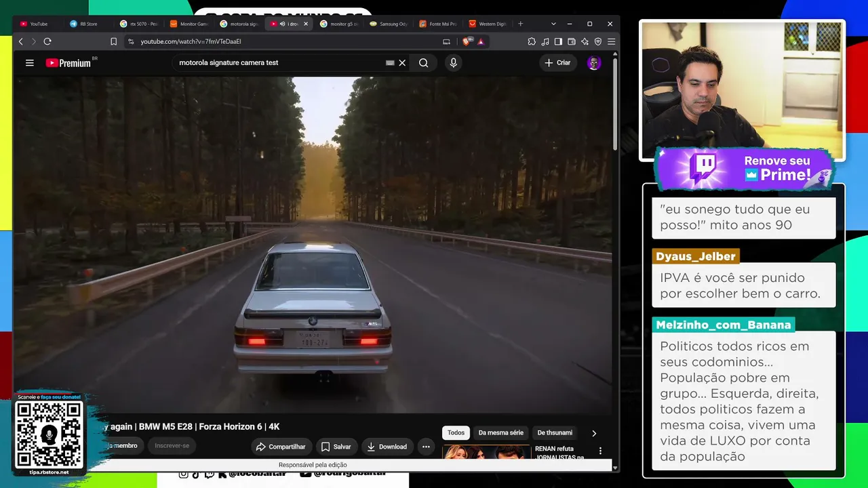Expand the tab search dropdown arrow
The width and height of the screenshot is (868, 488).
(553, 24)
